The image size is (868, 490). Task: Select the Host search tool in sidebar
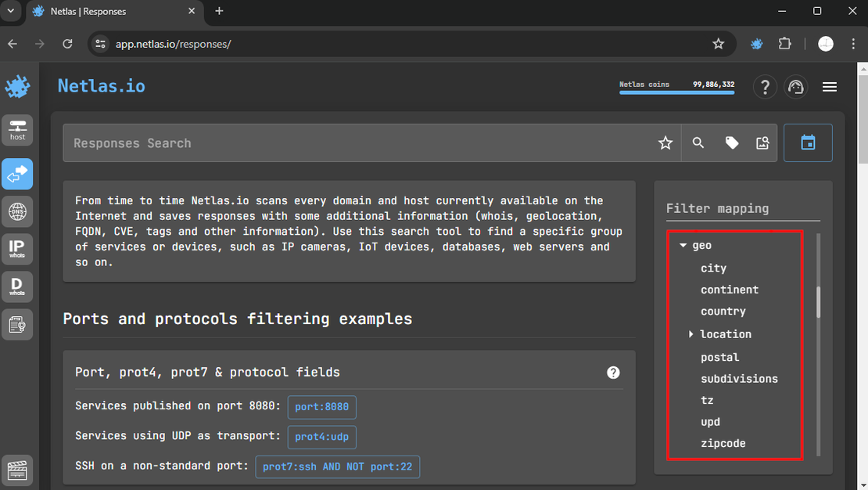pyautogui.click(x=17, y=130)
